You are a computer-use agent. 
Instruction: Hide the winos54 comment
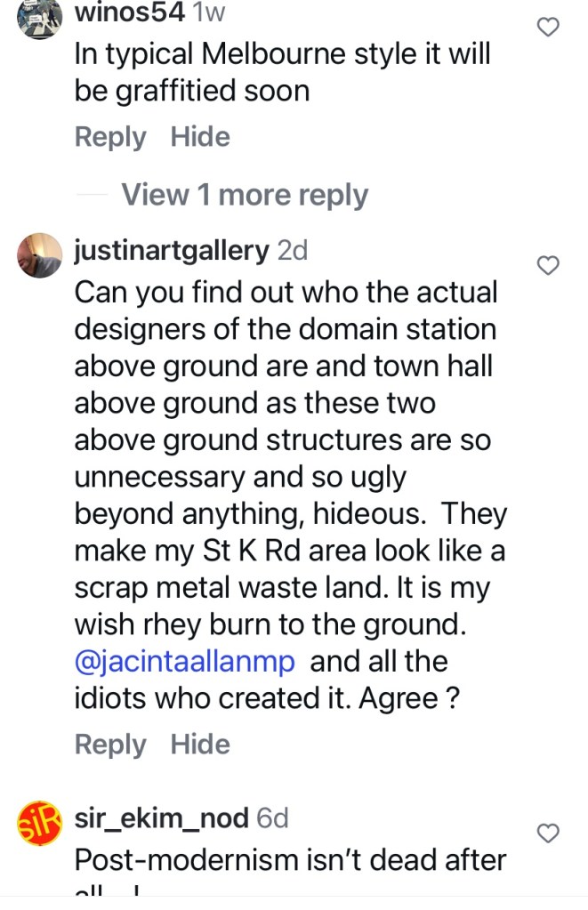click(x=200, y=137)
